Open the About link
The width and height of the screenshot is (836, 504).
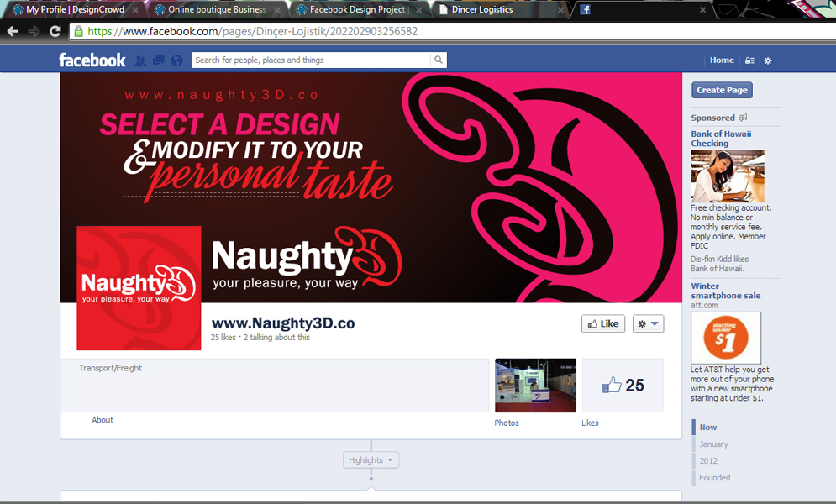(103, 420)
